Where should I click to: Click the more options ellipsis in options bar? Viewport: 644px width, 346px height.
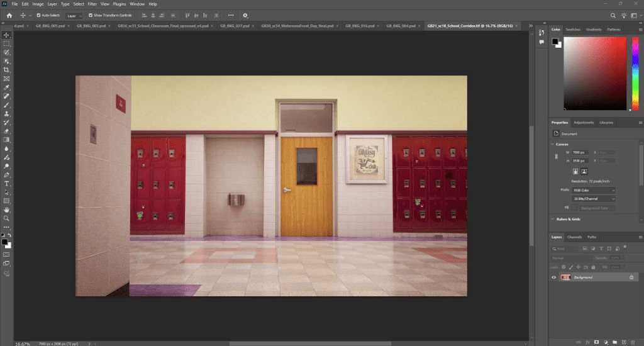231,16
